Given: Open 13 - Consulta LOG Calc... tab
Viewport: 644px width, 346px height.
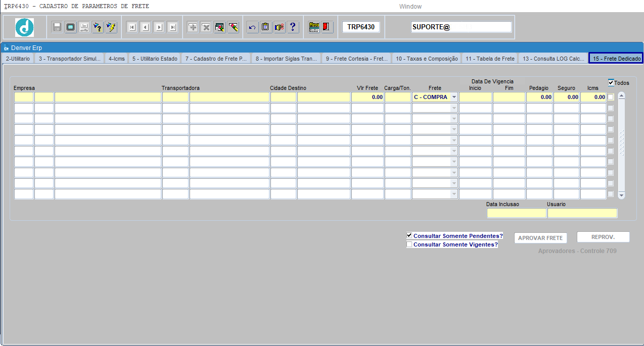Looking at the screenshot, I should tap(554, 59).
